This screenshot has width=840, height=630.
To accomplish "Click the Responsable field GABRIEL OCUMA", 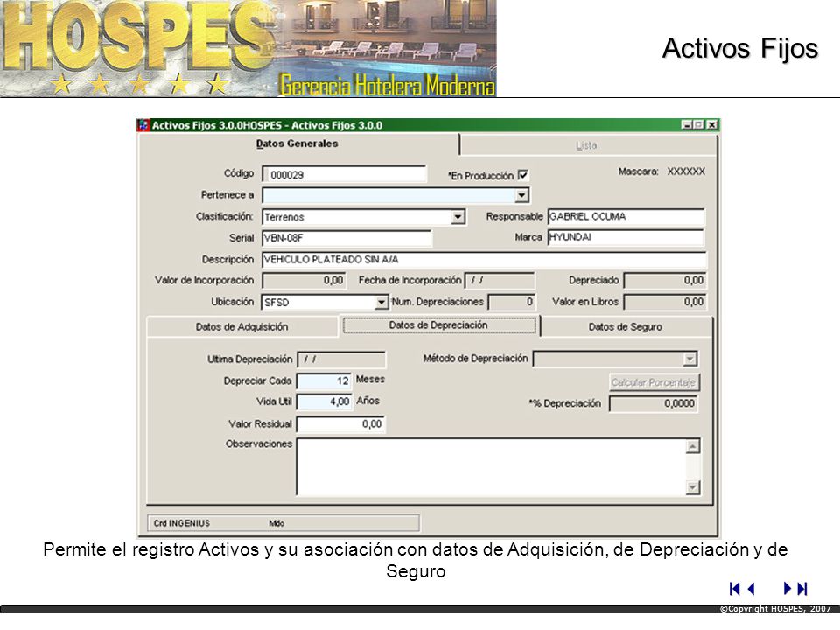I will tap(626, 216).
